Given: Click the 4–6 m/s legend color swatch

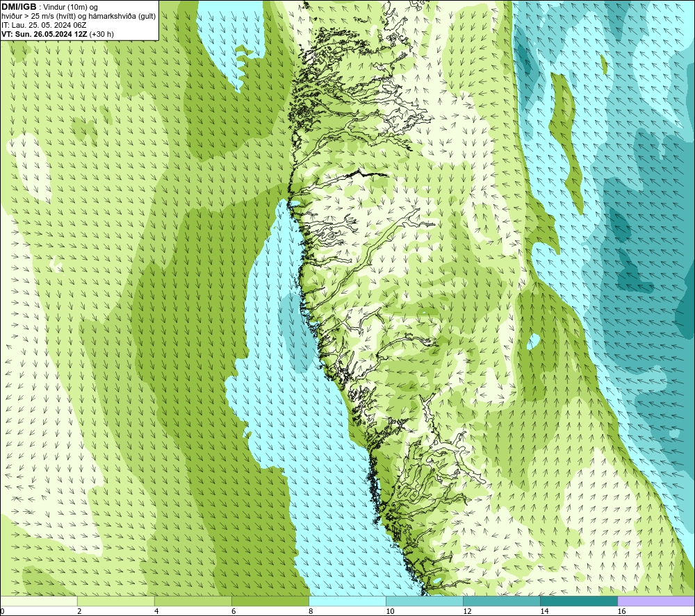Looking at the screenshot, I should point(193,601).
